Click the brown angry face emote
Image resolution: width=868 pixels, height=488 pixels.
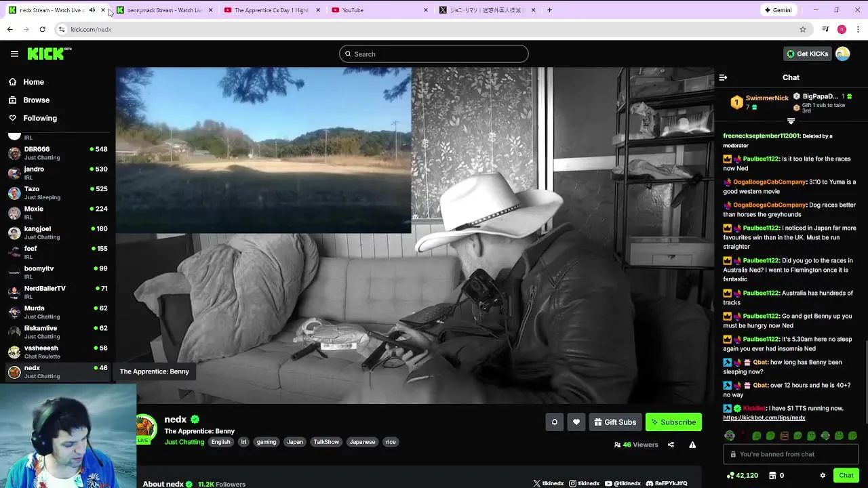click(785, 436)
